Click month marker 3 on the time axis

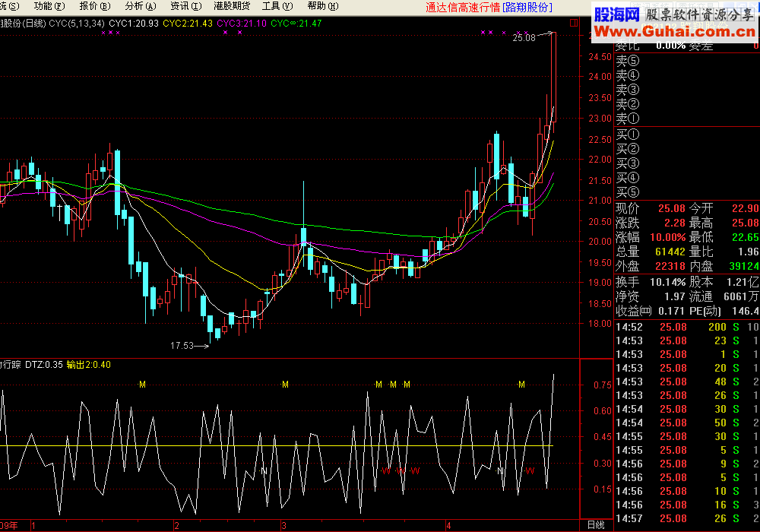(283, 526)
